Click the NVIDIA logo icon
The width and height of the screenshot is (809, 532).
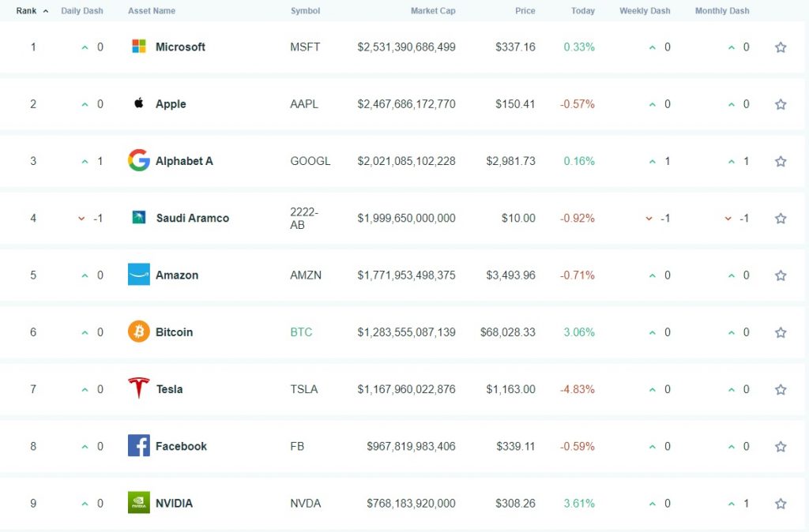point(139,503)
